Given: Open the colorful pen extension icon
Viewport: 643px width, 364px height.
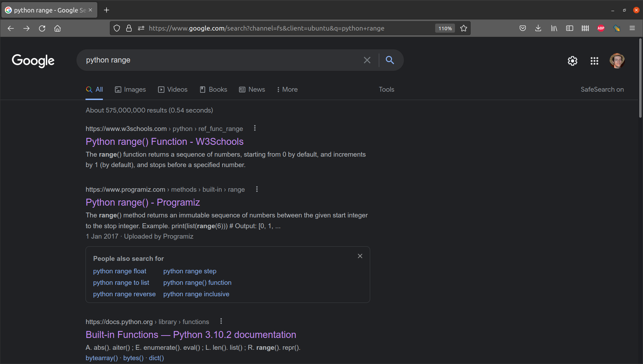Looking at the screenshot, I should click(617, 28).
